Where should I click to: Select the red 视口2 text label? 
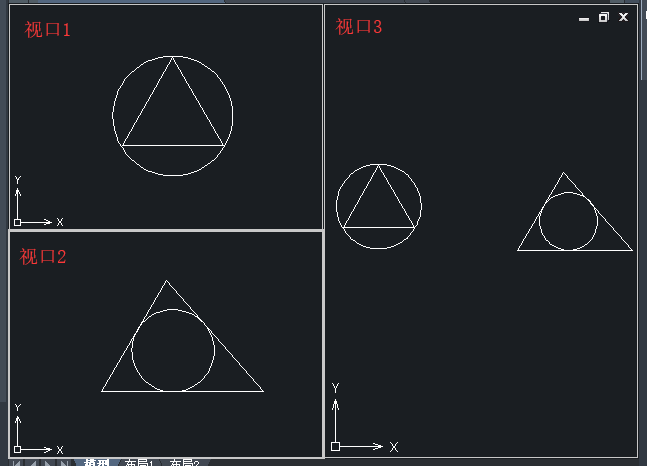coord(43,257)
